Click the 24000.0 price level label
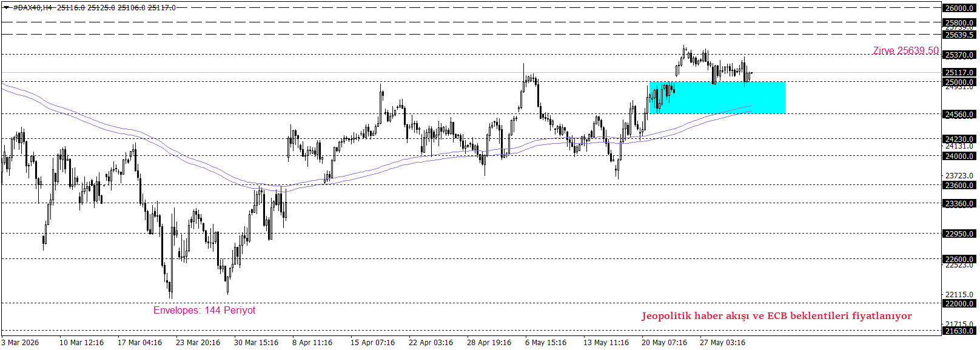Image resolution: width=980 pixels, height=350 pixels. pos(959,156)
